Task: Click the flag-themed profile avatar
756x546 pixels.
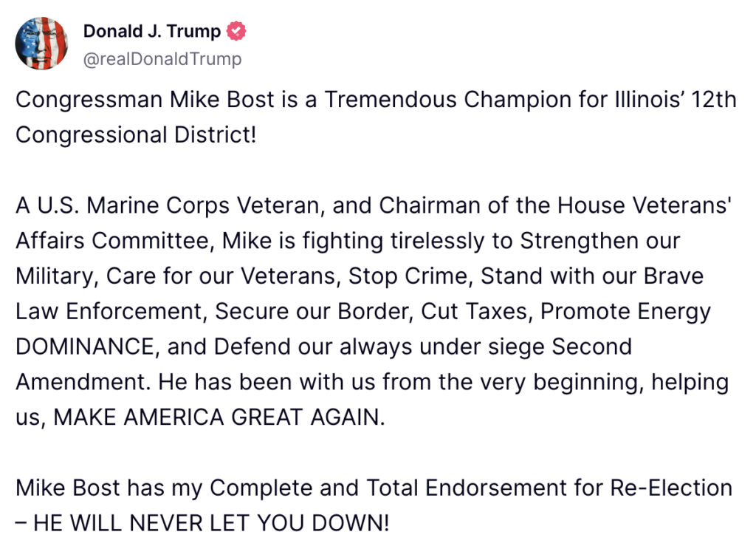Action: point(41,44)
